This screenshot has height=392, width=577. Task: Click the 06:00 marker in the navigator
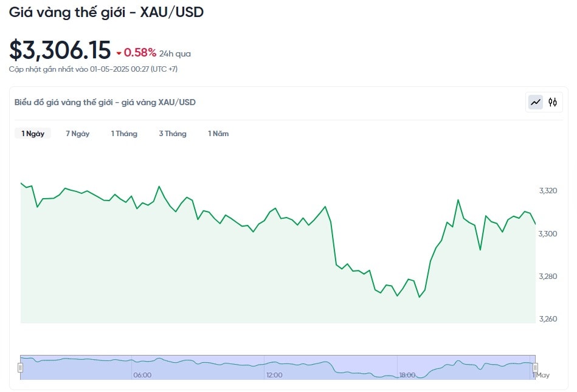(x=142, y=375)
